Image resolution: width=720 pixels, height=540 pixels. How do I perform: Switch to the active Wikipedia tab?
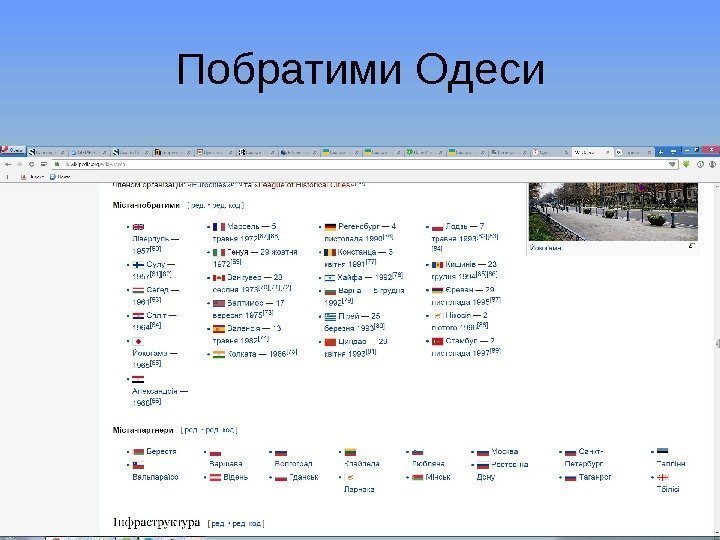(x=591, y=152)
